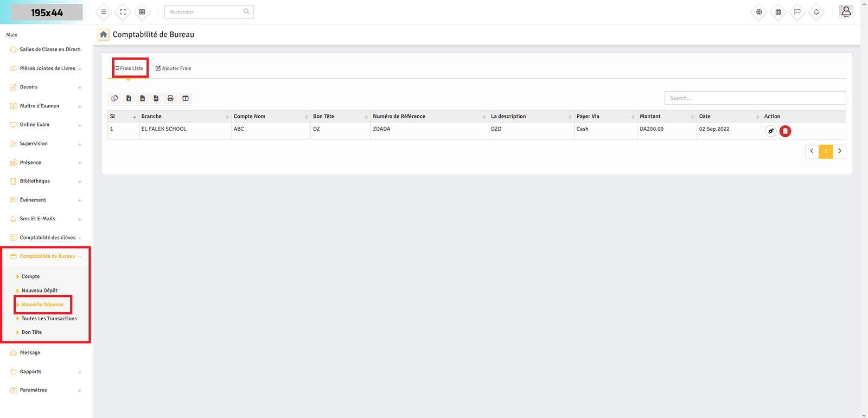This screenshot has width=868, height=418.
Task: Export the table as PDF
Action: click(156, 98)
